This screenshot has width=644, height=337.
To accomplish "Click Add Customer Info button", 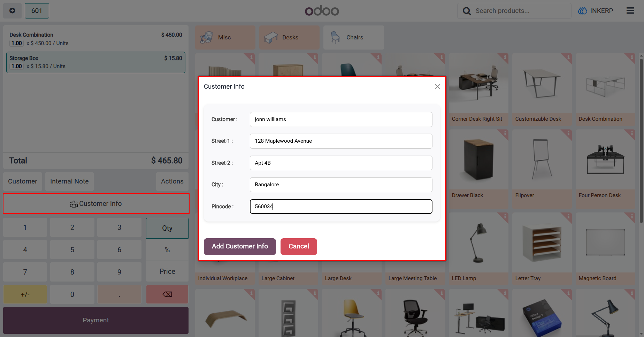I will (240, 246).
